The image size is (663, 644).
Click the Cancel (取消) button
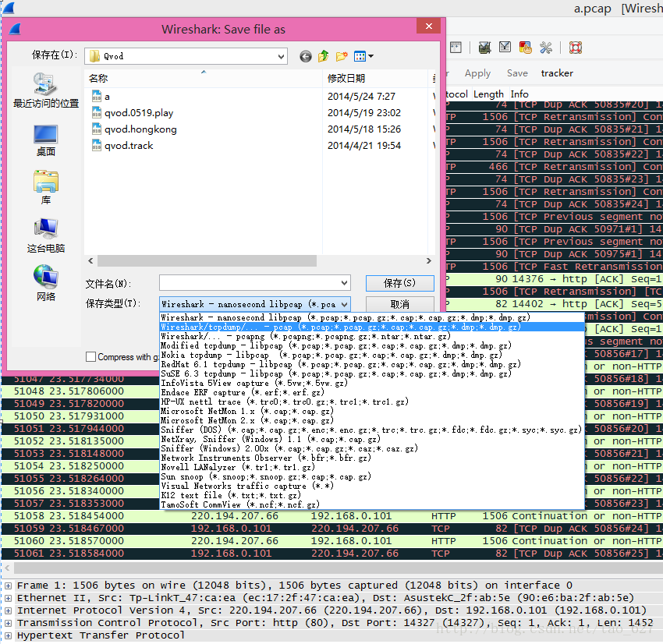399,304
